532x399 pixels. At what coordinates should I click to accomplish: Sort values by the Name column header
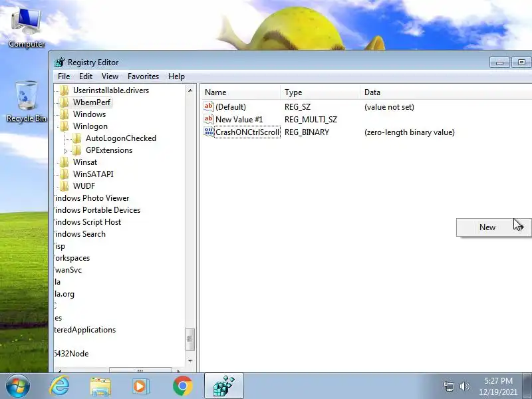click(241, 92)
